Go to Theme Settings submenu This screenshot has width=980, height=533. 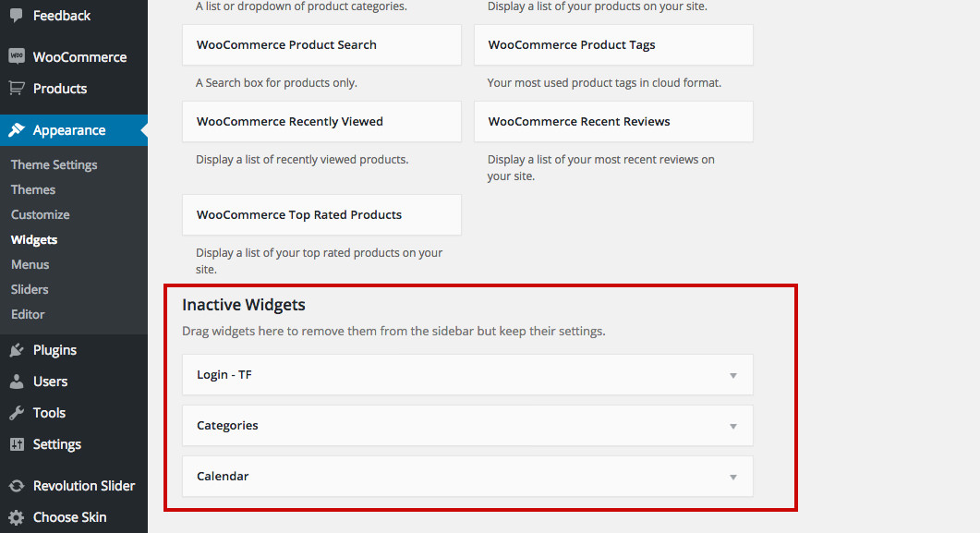click(x=54, y=164)
